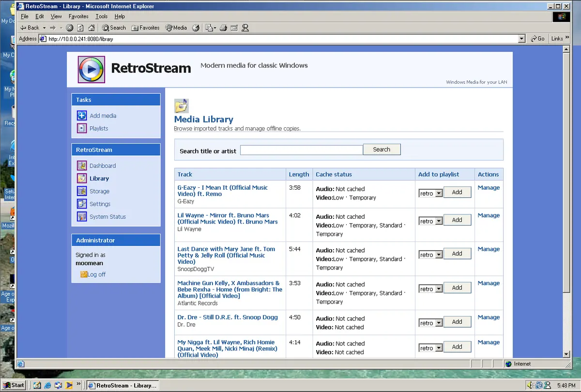Open the Playlists icon in Tasks
Image resolution: width=581 pixels, height=392 pixels.
click(82, 128)
